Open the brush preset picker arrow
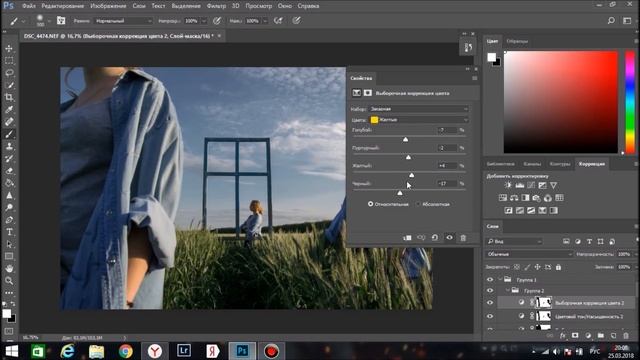This screenshot has width=640, height=360. [49, 20]
